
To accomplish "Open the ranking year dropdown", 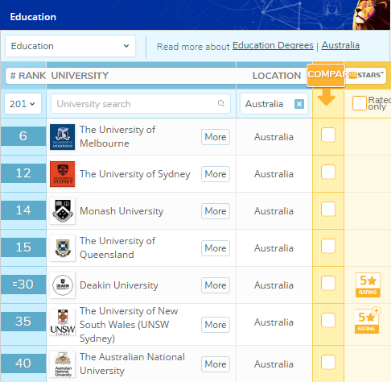I will (x=23, y=104).
